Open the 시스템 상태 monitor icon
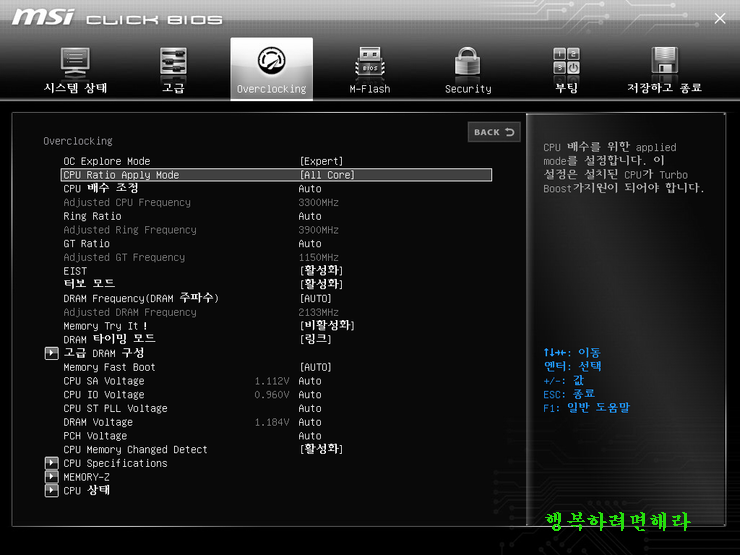The height and width of the screenshot is (555, 740). pyautogui.click(x=75, y=62)
